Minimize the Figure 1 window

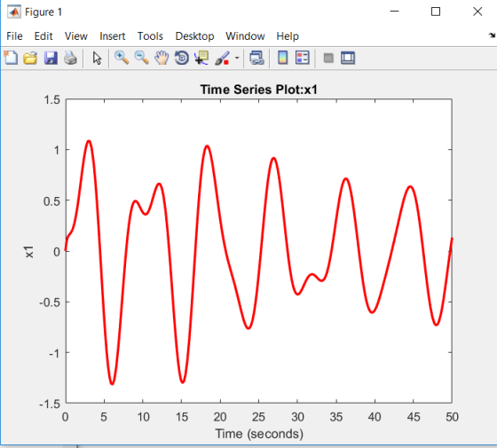click(x=394, y=12)
